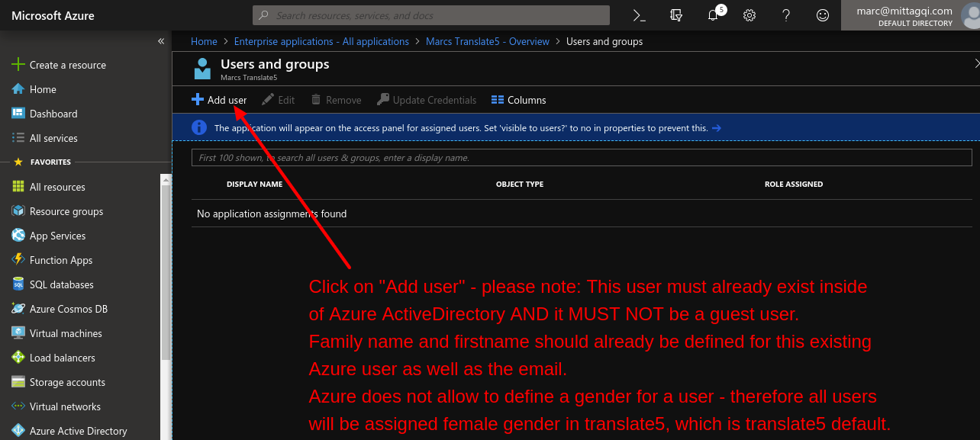Click the blue info icon in the banner
980x440 pixels.
tap(199, 127)
